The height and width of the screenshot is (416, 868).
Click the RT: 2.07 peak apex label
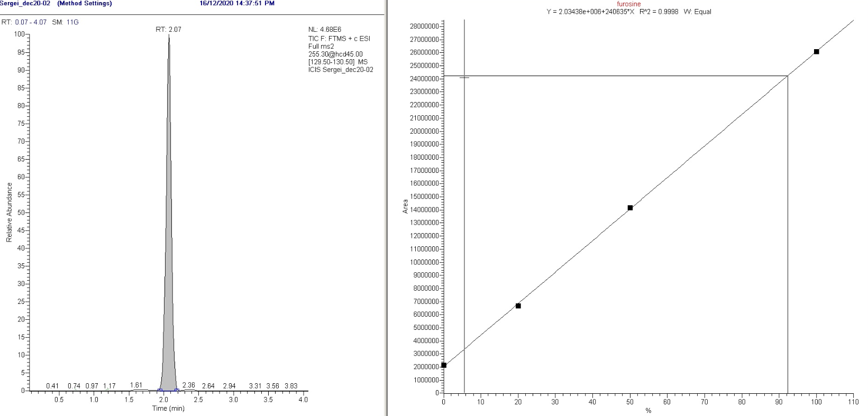pyautogui.click(x=168, y=30)
